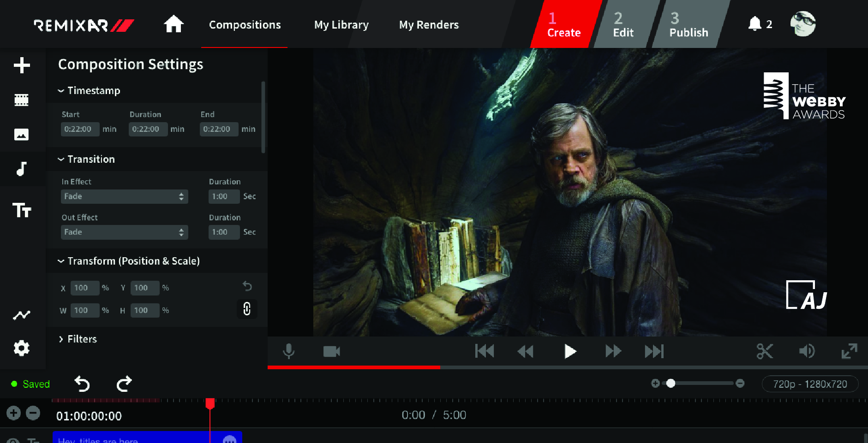Click zoom slider minus icon
The width and height of the screenshot is (868, 443).
coord(740,384)
